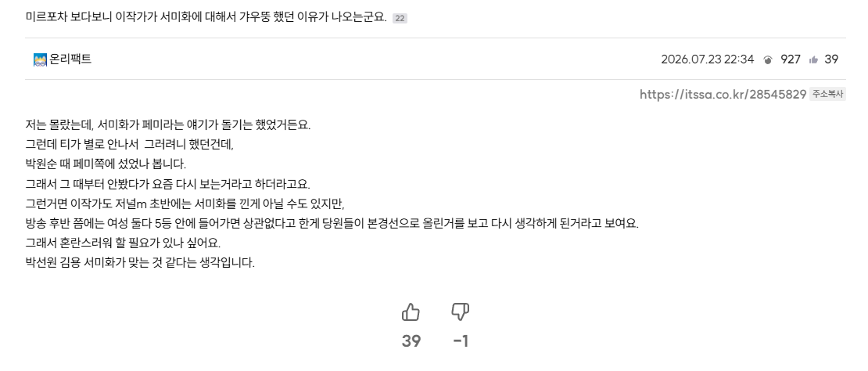This screenshot has width=868, height=371.
Task: Click the final line mentioning 박선원 김용
Action: [140, 263]
